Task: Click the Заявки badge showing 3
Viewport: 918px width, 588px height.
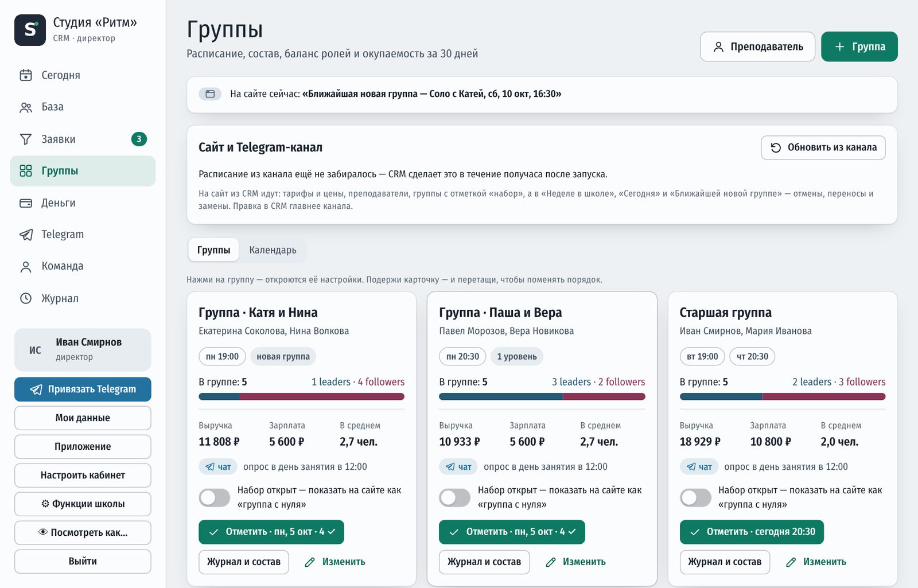Action: (x=139, y=139)
